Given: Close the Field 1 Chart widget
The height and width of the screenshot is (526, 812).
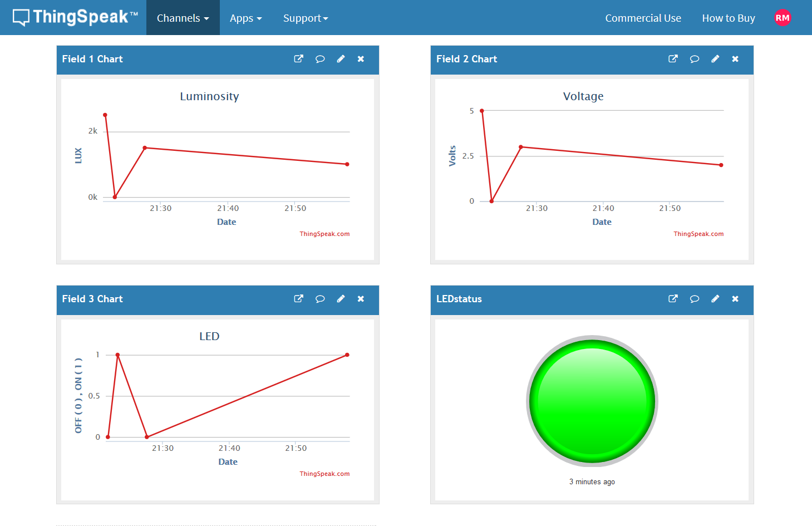Looking at the screenshot, I should point(361,59).
